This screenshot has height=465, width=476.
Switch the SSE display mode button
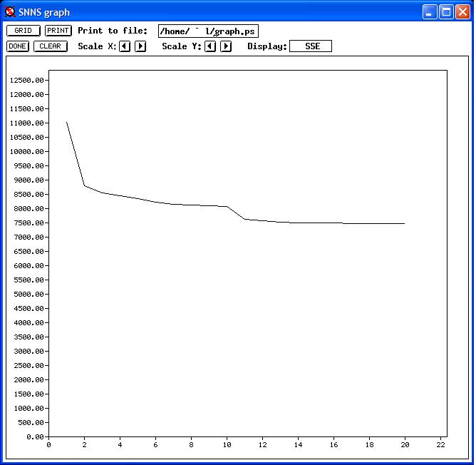pos(311,46)
